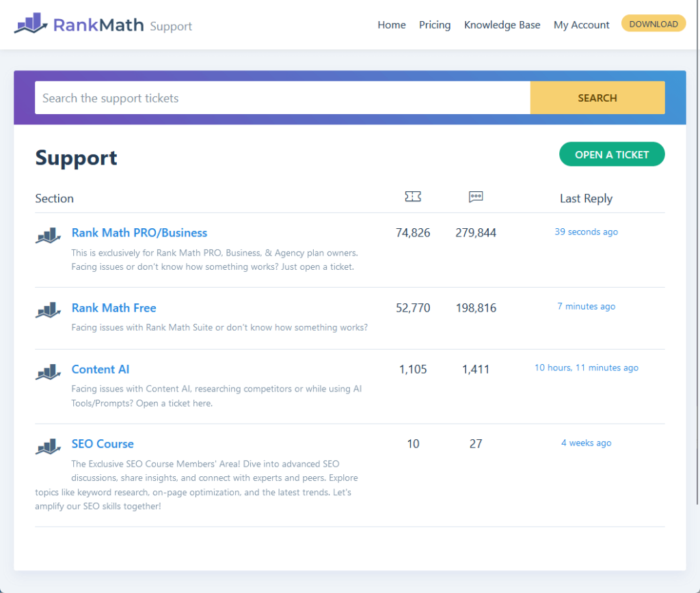Viewport: 700px width, 593px height.
Task: Click the OPEN A TICKET button
Action: [612, 154]
